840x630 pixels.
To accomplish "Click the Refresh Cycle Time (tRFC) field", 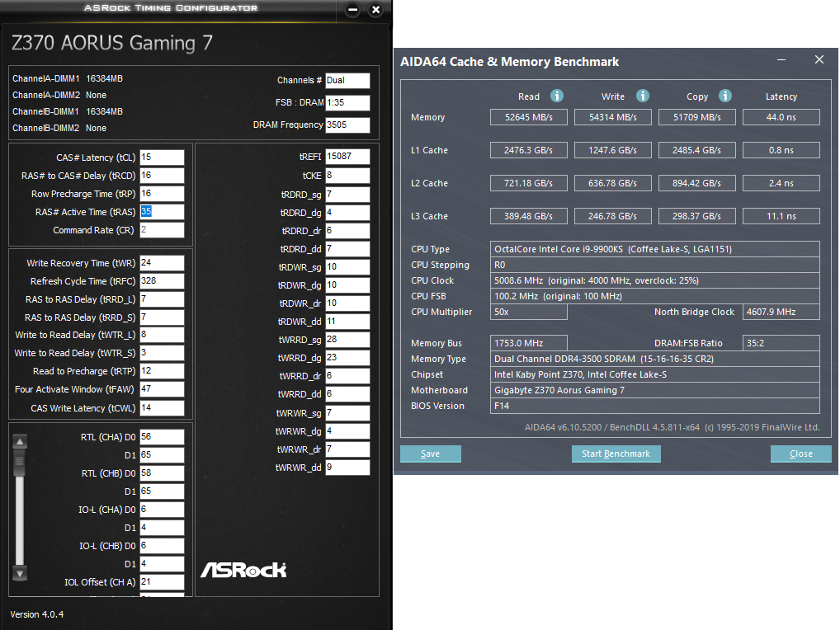I will coord(162,281).
